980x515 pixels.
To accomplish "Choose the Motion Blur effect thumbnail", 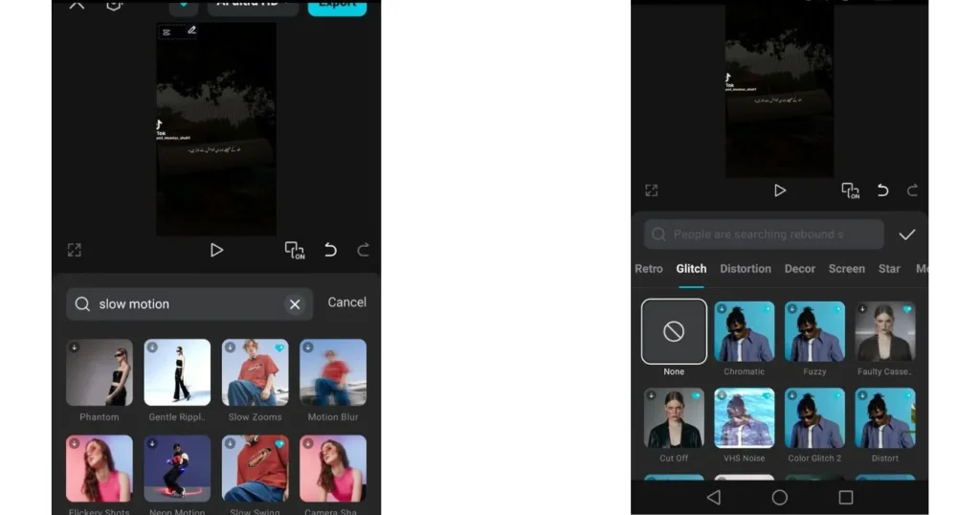I will 332,372.
